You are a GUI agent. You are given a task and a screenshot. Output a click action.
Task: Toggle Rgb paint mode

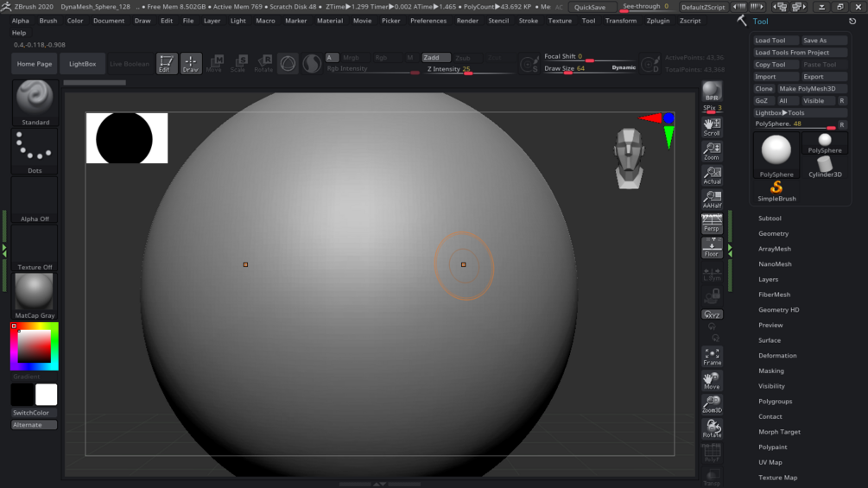point(381,58)
